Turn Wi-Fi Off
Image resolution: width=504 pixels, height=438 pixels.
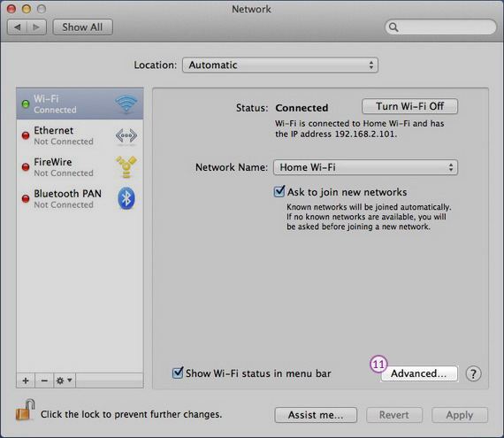point(409,106)
